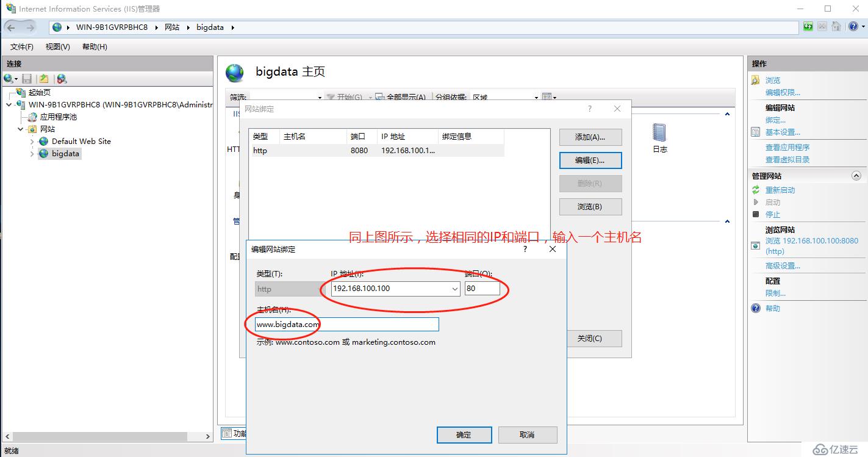868x457 pixels.
Task: Click the 主机名 column header
Action: [313, 136]
